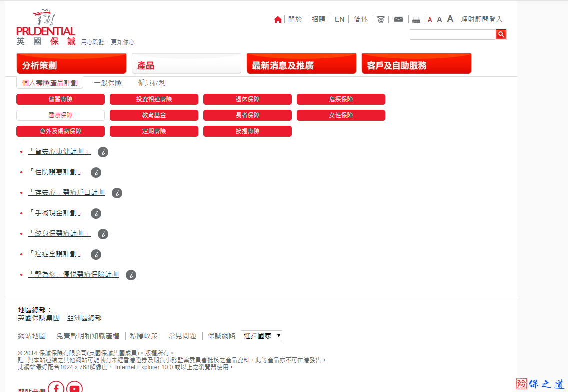Select the 長者保障 category button
Image resolution: width=568 pixels, height=392 pixels.
pos(248,115)
